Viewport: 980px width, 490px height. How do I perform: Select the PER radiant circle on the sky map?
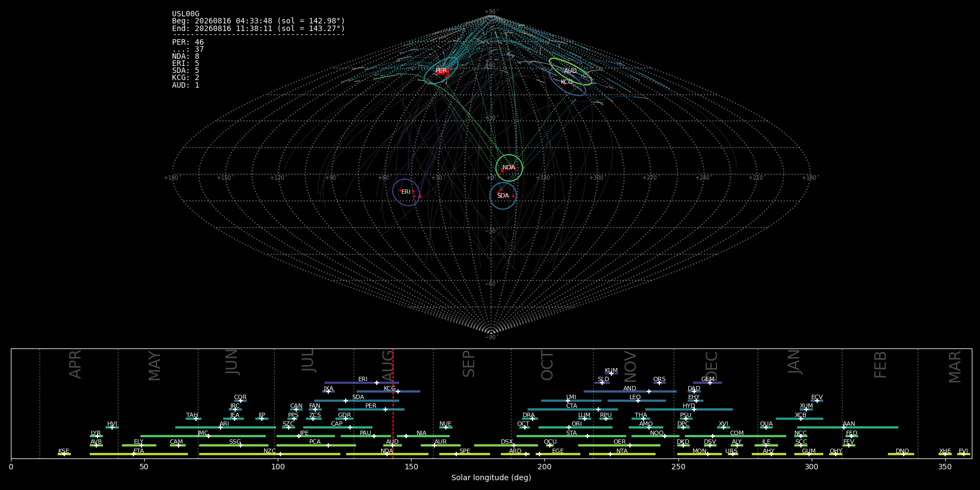(x=441, y=71)
